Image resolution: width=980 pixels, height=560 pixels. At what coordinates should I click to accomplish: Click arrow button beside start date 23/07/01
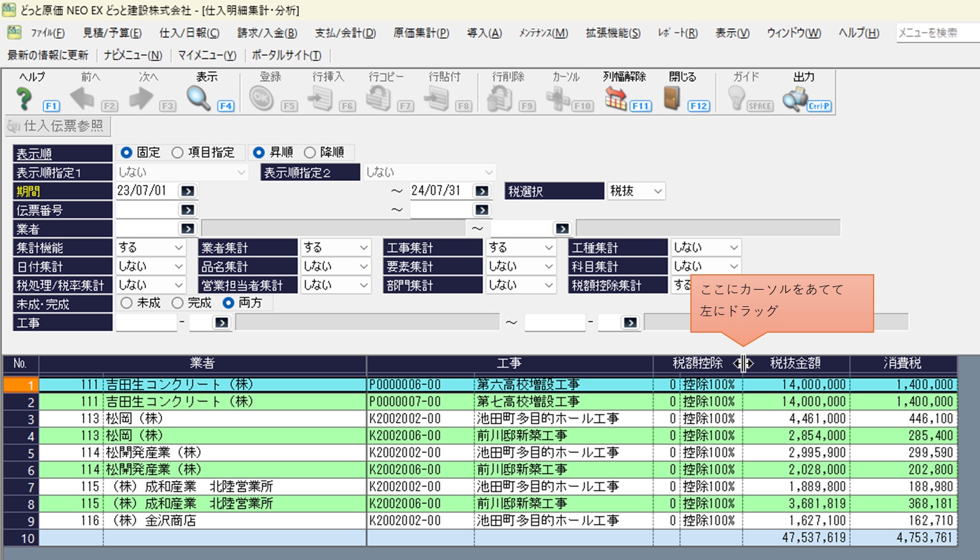point(187,191)
